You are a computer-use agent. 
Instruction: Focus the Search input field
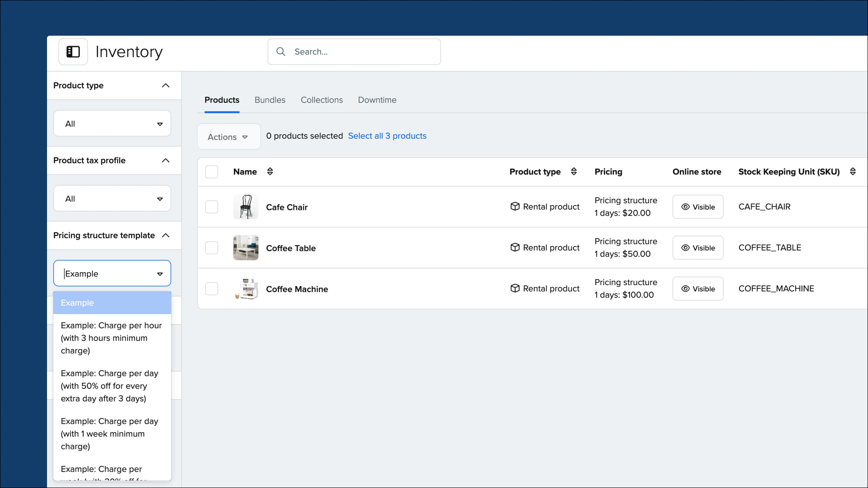354,52
